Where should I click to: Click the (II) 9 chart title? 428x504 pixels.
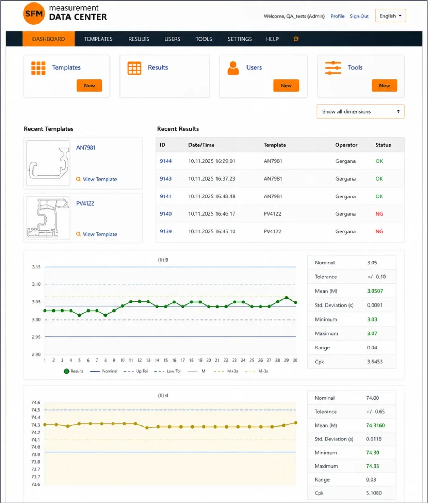tap(163, 260)
